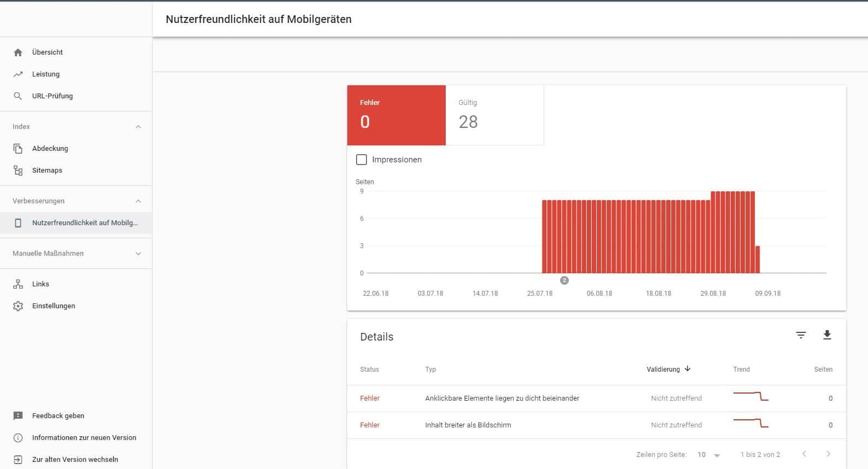Screen dimensions: 868x469
Task: Open row Anklickbare Elemente liegen zu dicht beieinander
Action: pyautogui.click(x=597, y=398)
